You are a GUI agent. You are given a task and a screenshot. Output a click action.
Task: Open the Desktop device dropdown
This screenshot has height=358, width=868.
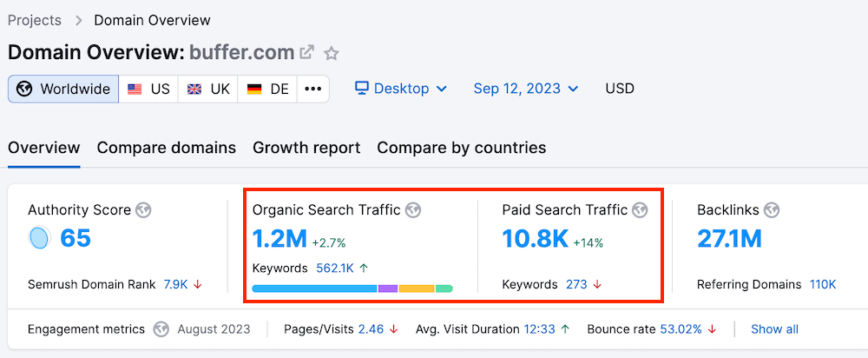[x=401, y=89]
